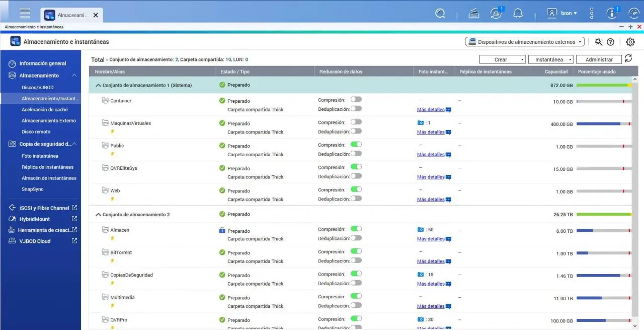
Task: Click the Multimedia usage percentage bar
Action: point(603,298)
